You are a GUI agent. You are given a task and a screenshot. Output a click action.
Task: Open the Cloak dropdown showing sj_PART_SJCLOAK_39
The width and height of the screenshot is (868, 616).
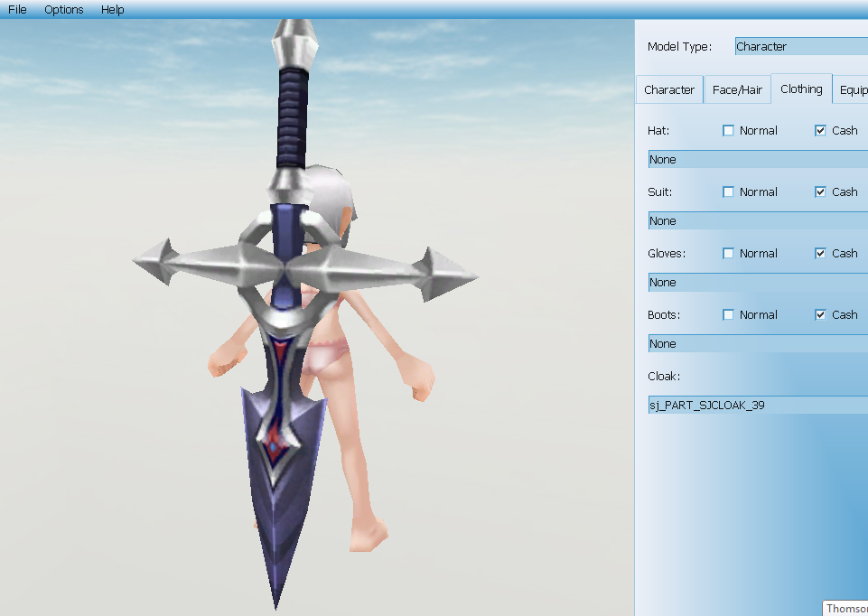click(x=757, y=406)
